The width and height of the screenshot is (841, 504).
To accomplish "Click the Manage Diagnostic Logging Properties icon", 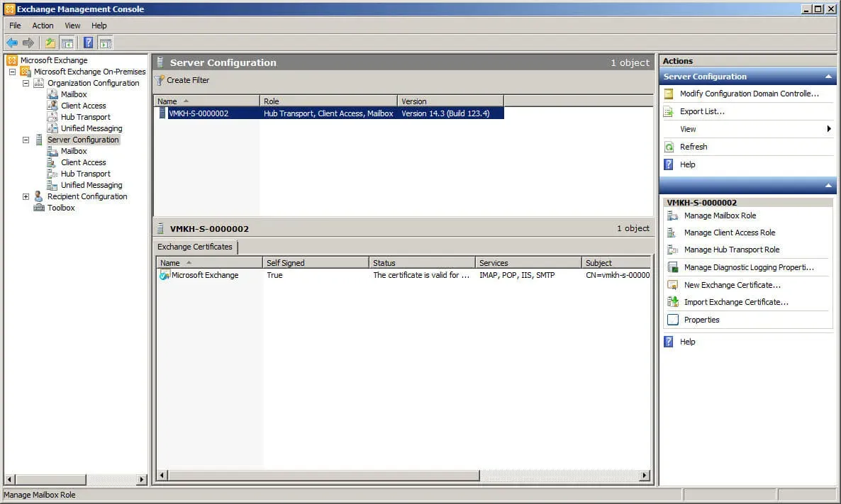I will click(x=672, y=267).
